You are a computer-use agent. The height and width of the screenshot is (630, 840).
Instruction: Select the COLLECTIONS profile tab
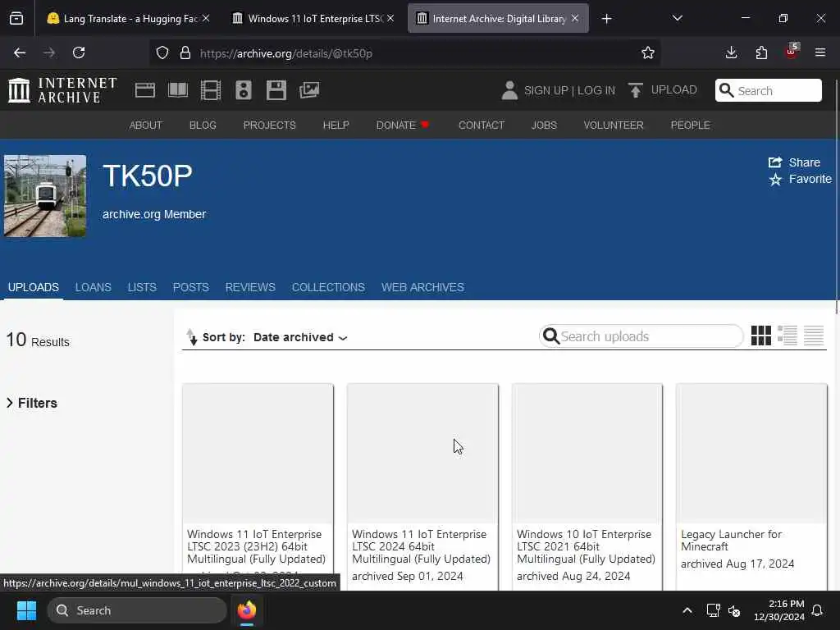pos(328,287)
